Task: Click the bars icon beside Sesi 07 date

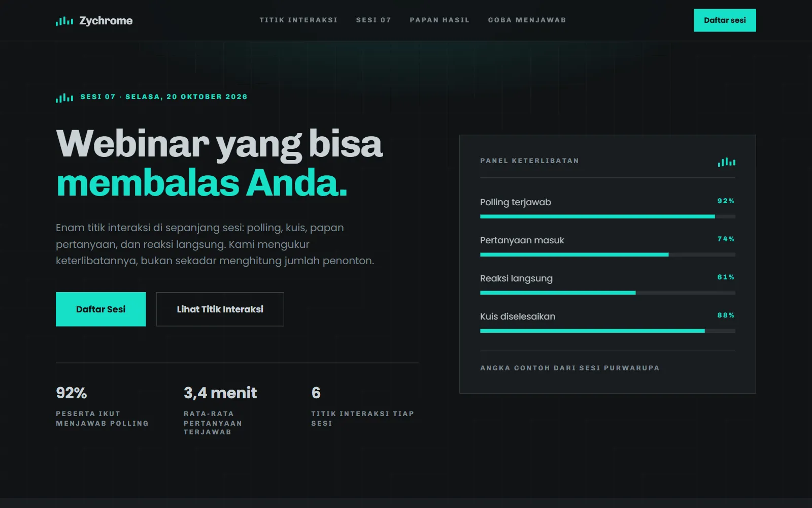Action: [64, 98]
